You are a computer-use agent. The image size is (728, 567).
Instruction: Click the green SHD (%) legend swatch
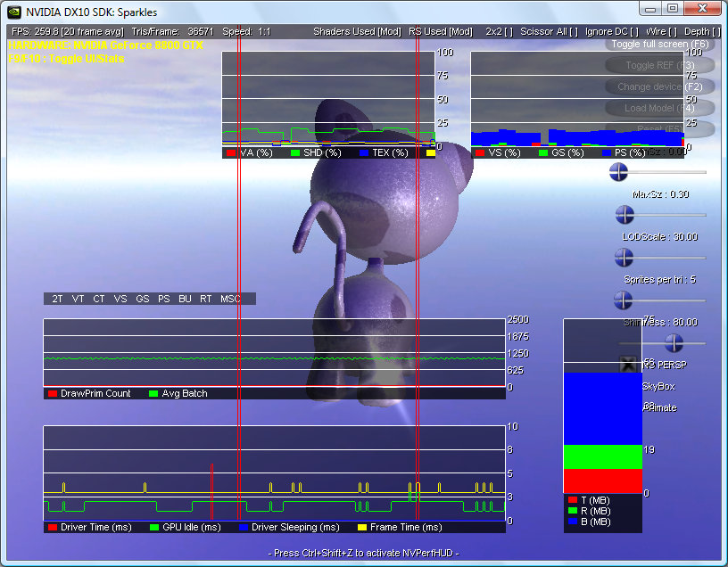(295, 152)
